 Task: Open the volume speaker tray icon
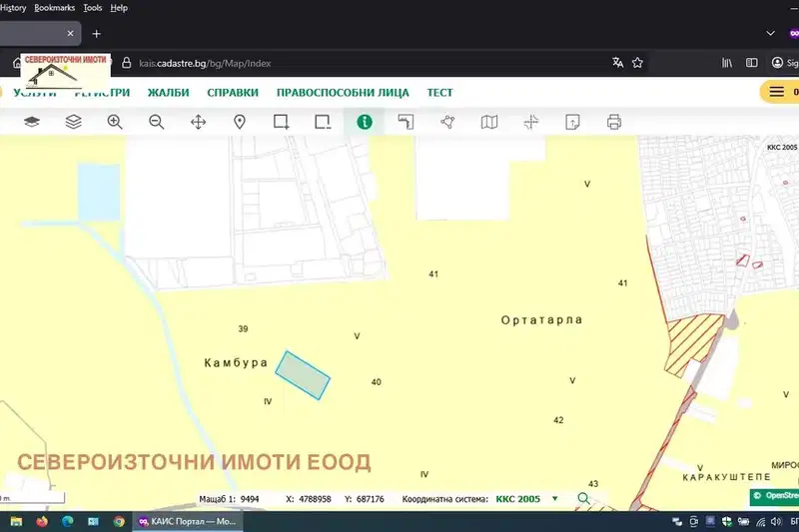[776, 521]
